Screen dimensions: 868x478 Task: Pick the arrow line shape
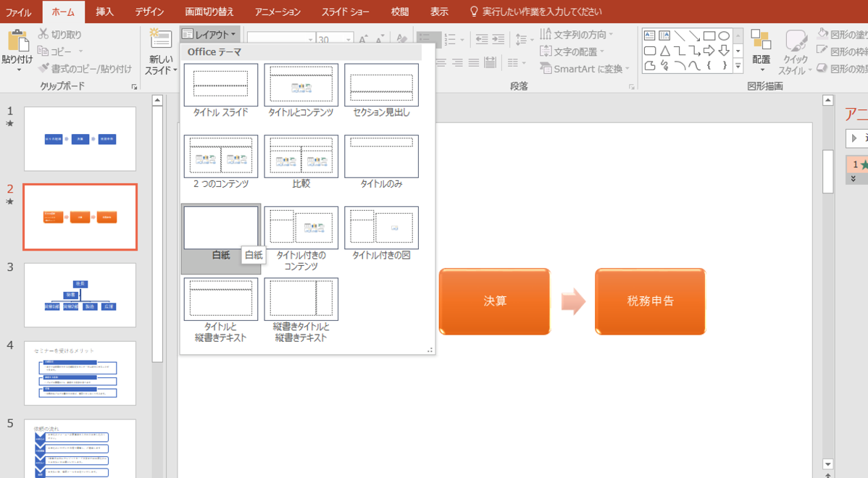(694, 36)
